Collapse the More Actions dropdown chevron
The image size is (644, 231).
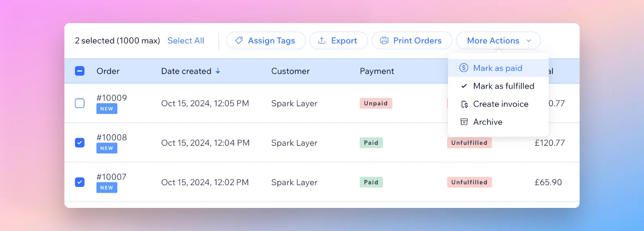529,41
